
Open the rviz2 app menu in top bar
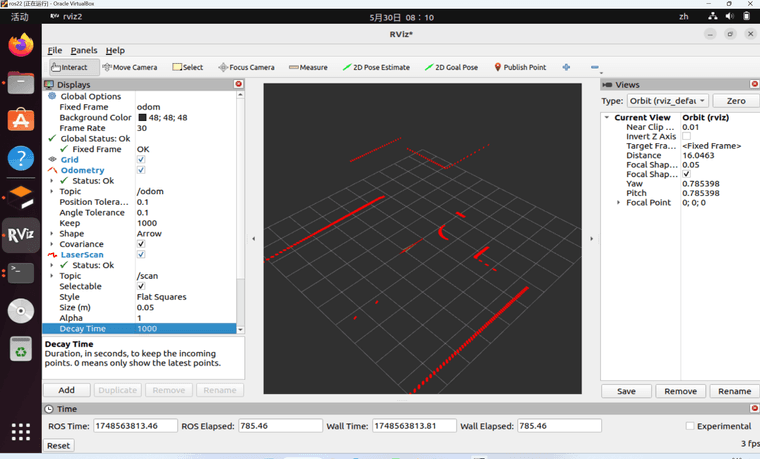66,16
